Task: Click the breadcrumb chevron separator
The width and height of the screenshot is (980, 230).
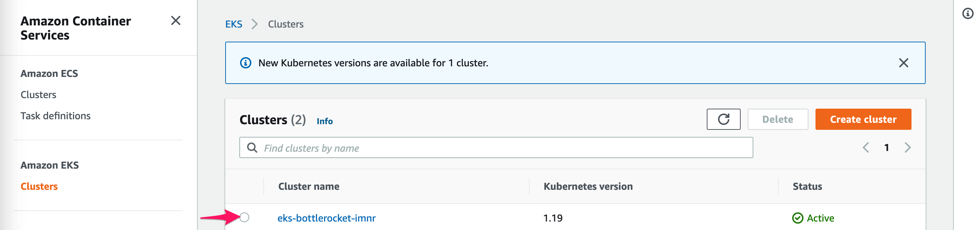Action: (255, 24)
